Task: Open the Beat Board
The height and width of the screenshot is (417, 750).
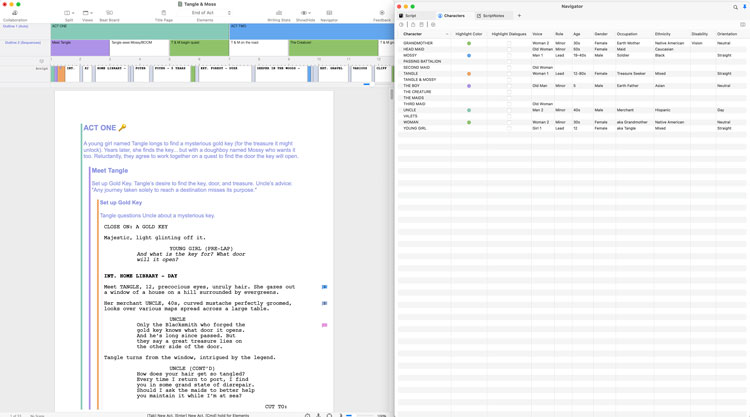Action: [x=110, y=13]
